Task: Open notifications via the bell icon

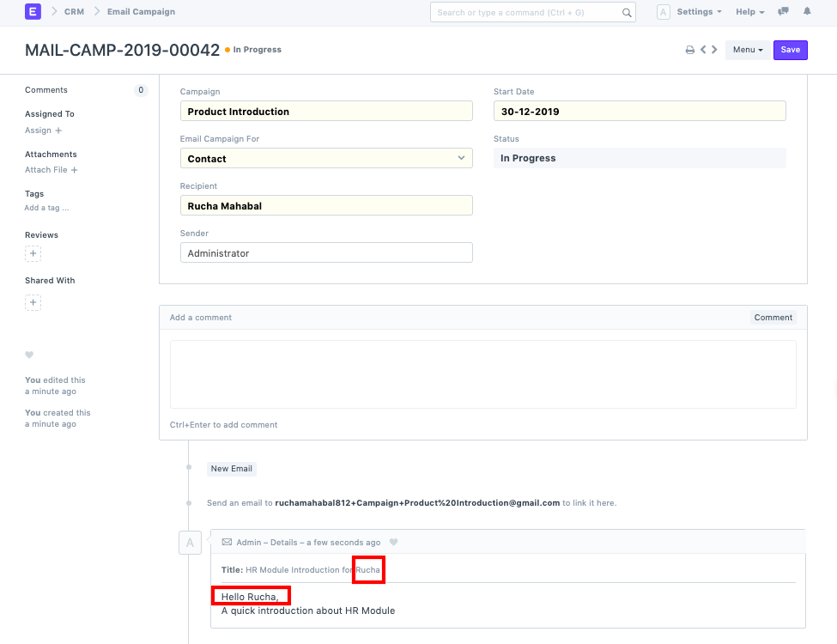Action: [x=805, y=11]
